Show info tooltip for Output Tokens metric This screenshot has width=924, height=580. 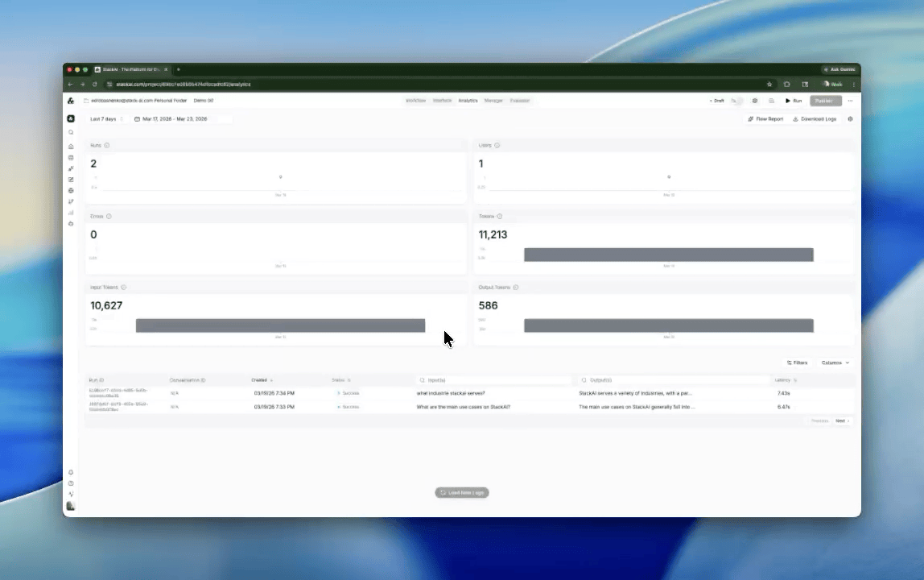[516, 288]
